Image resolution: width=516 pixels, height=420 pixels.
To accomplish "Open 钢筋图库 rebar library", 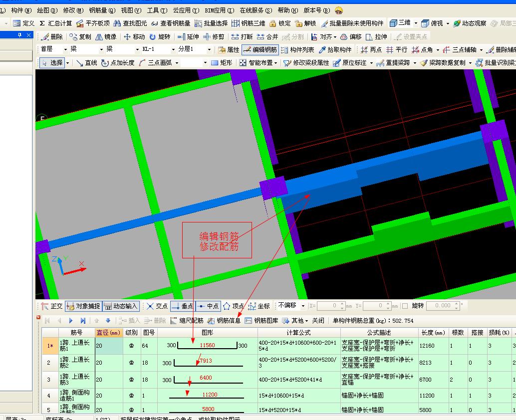I will [261, 321].
